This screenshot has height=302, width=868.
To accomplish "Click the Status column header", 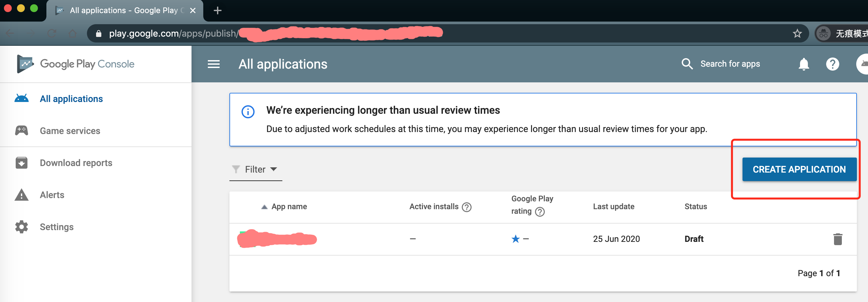I will 695,207.
